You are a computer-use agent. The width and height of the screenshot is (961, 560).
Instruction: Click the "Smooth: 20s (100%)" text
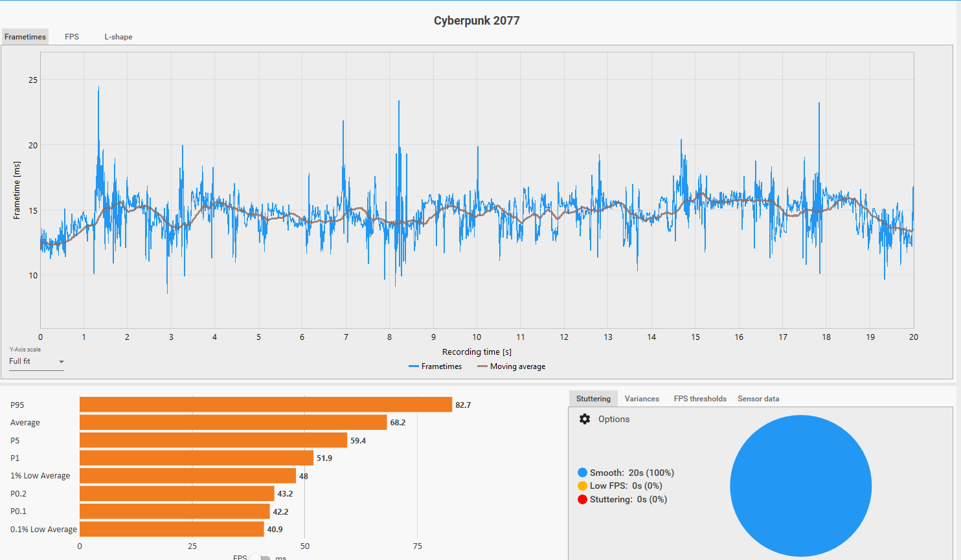(x=632, y=473)
